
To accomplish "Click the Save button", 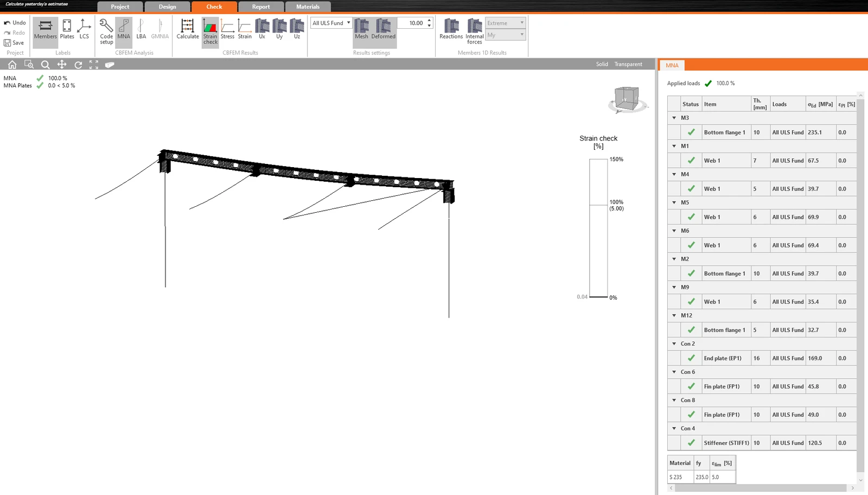I will (14, 43).
